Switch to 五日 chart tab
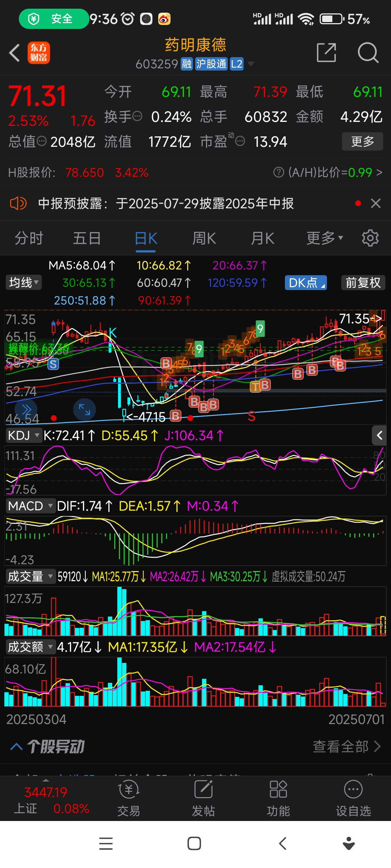391x868 pixels. coord(87,239)
